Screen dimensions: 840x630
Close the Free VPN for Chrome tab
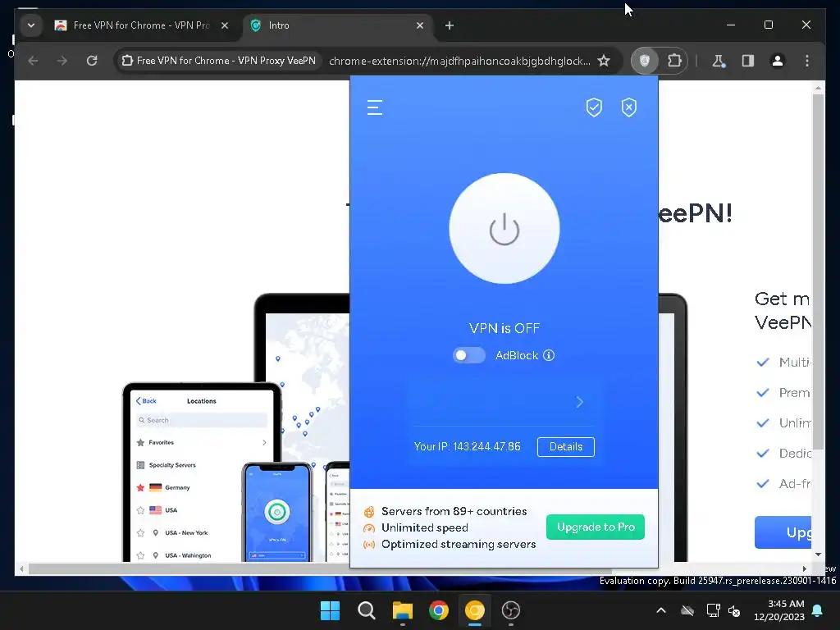[x=225, y=25]
